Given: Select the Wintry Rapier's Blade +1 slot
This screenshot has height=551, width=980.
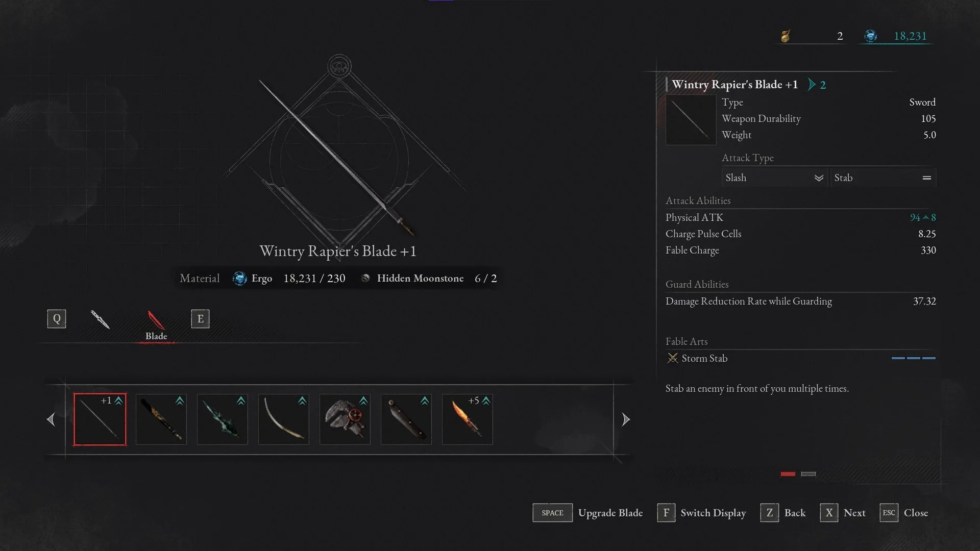Looking at the screenshot, I should tap(100, 419).
